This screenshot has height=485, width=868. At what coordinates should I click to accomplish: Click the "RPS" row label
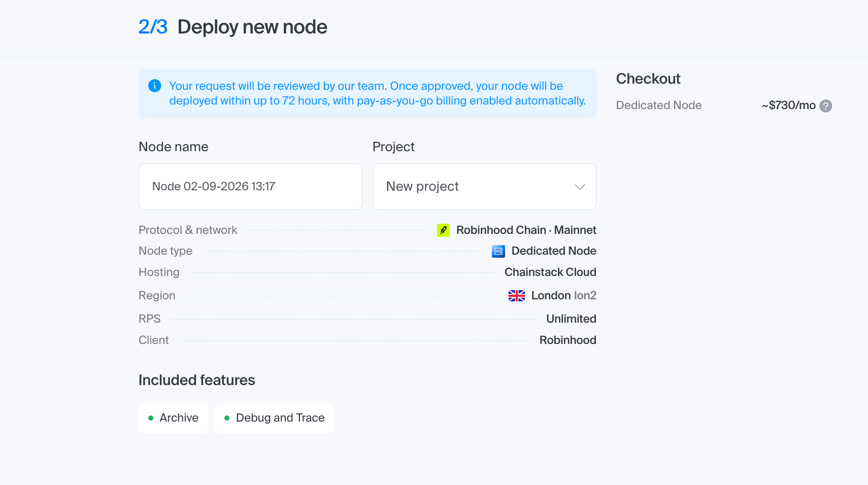(150, 319)
